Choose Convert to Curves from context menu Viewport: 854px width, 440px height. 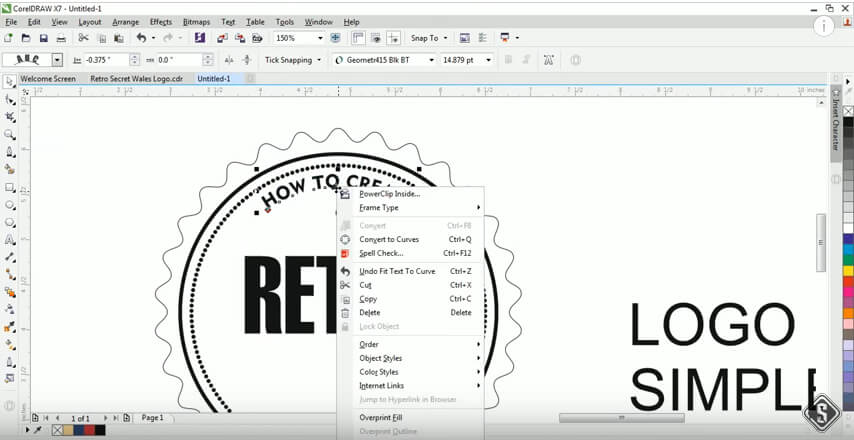click(x=389, y=240)
